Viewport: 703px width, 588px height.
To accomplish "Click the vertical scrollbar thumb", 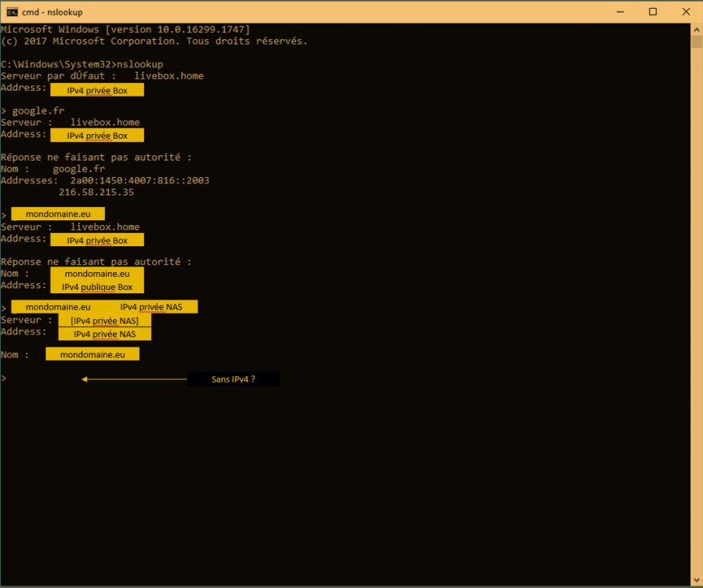I will [x=696, y=42].
